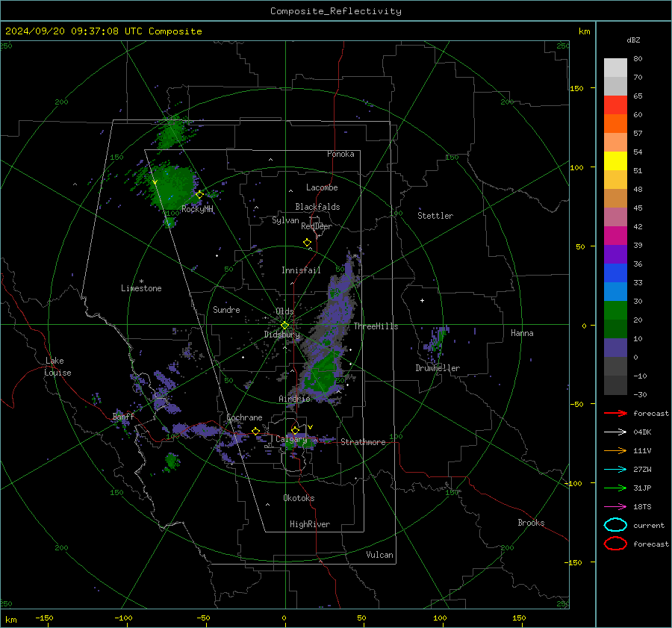Click yellow diamond marker below RedDeer

(307, 243)
